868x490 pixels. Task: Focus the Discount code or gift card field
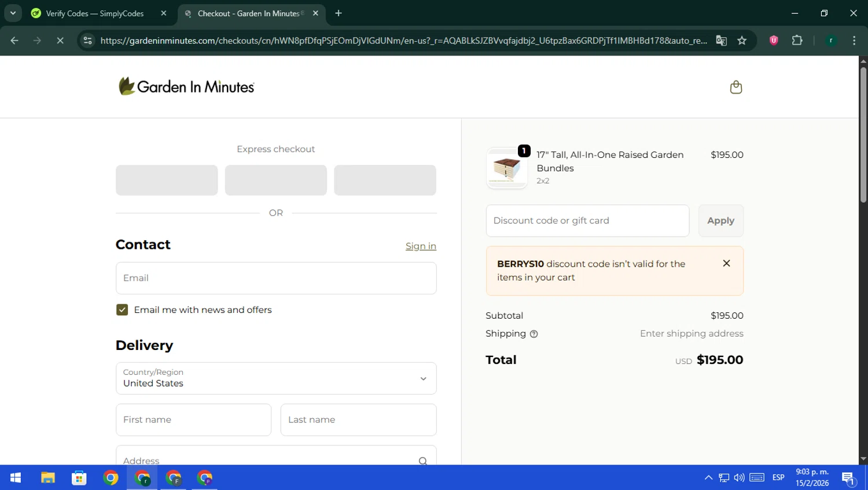(x=587, y=220)
